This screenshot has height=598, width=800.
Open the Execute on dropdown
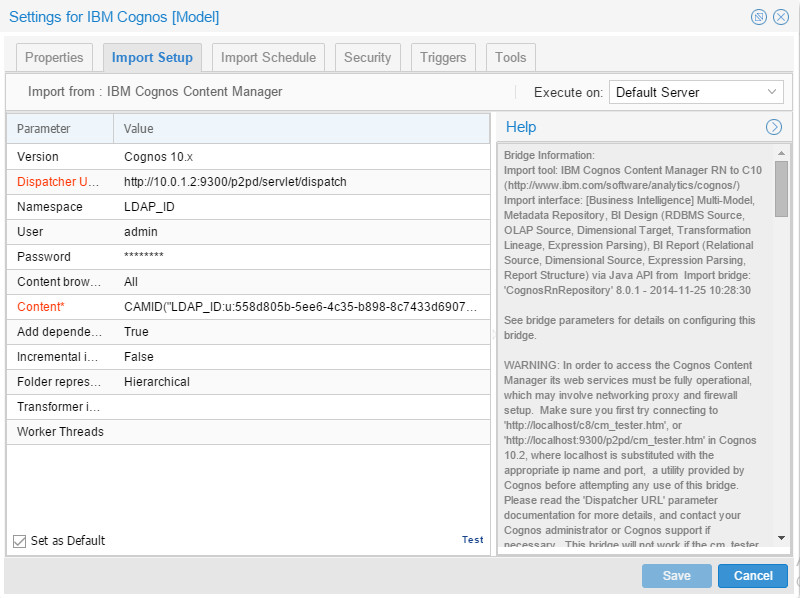696,92
